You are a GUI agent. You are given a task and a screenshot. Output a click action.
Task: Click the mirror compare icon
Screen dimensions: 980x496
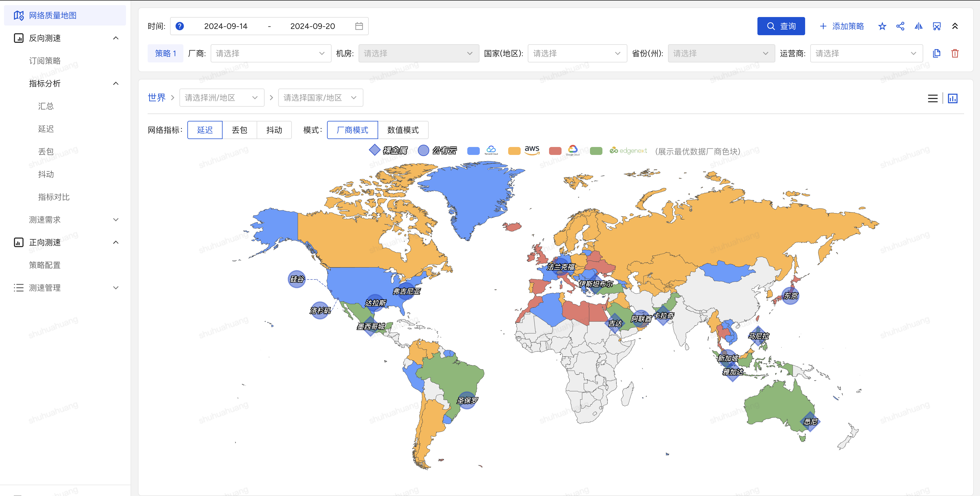pos(918,26)
